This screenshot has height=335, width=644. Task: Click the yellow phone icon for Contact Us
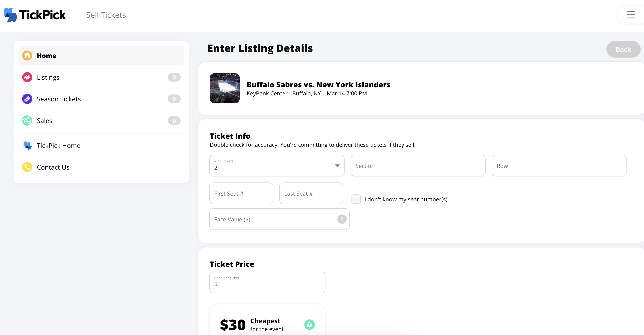click(x=27, y=167)
